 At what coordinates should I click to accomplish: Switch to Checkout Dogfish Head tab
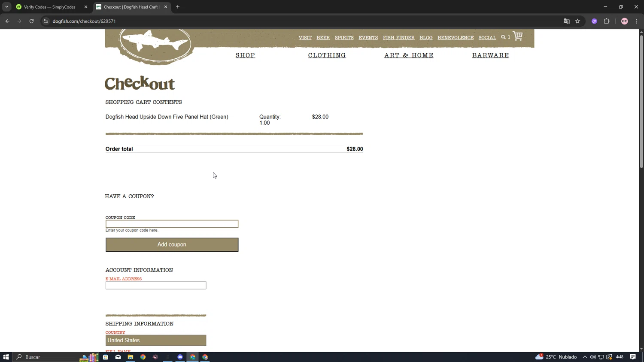pyautogui.click(x=131, y=7)
